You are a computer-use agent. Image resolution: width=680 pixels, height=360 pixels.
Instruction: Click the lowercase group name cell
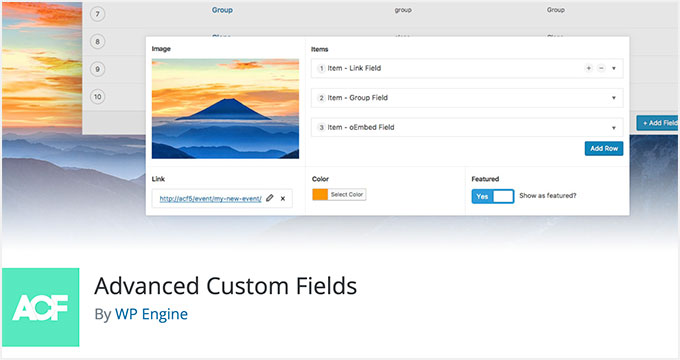click(403, 10)
